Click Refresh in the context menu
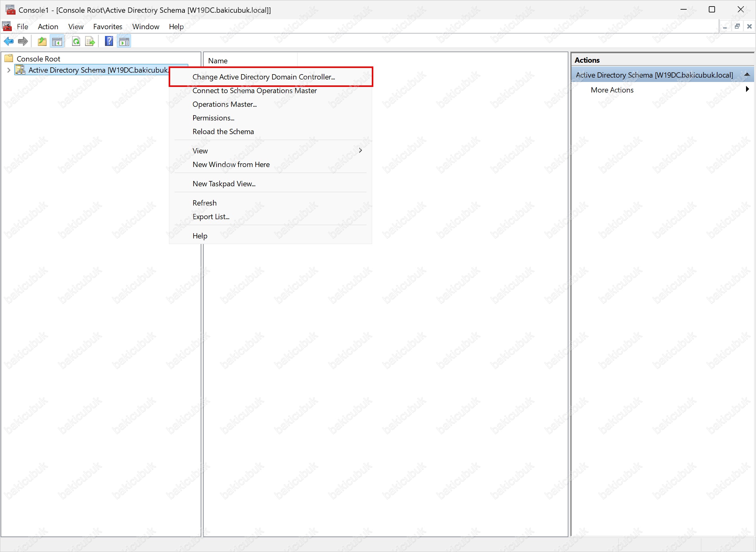756x552 pixels. 270,203
